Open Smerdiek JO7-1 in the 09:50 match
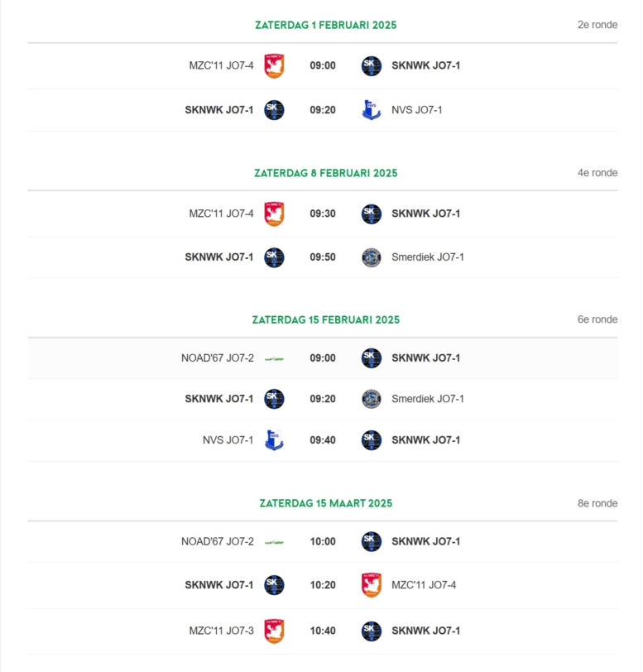Image resolution: width=643 pixels, height=672 pixels. tap(427, 257)
